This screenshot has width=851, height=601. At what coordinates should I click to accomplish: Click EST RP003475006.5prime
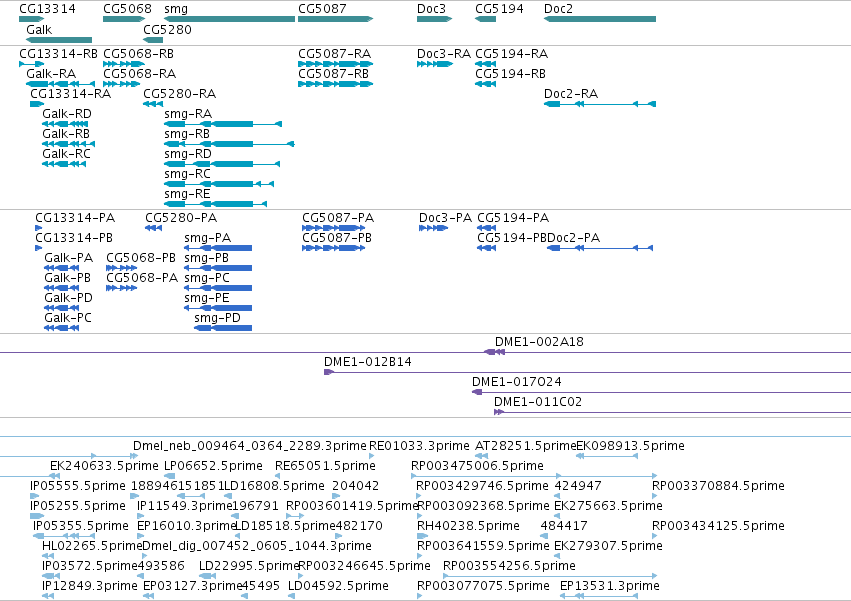click(477, 466)
